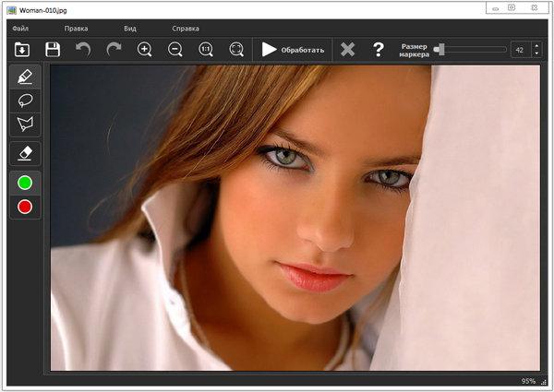Open the Файл menu
This screenshot has height=392, width=554.
(x=20, y=29)
